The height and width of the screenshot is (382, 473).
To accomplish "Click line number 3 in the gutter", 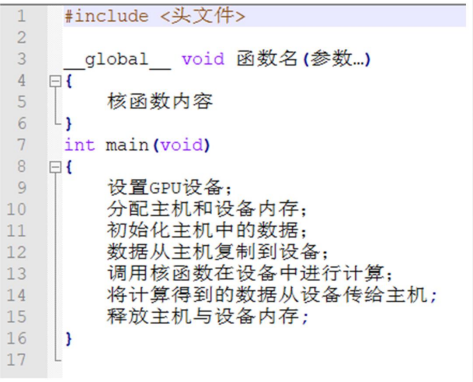I will point(21,59).
